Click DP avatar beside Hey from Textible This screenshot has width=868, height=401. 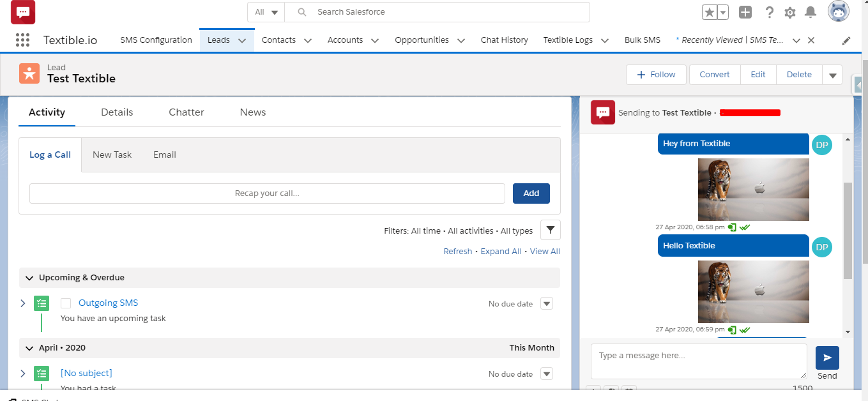tap(822, 145)
